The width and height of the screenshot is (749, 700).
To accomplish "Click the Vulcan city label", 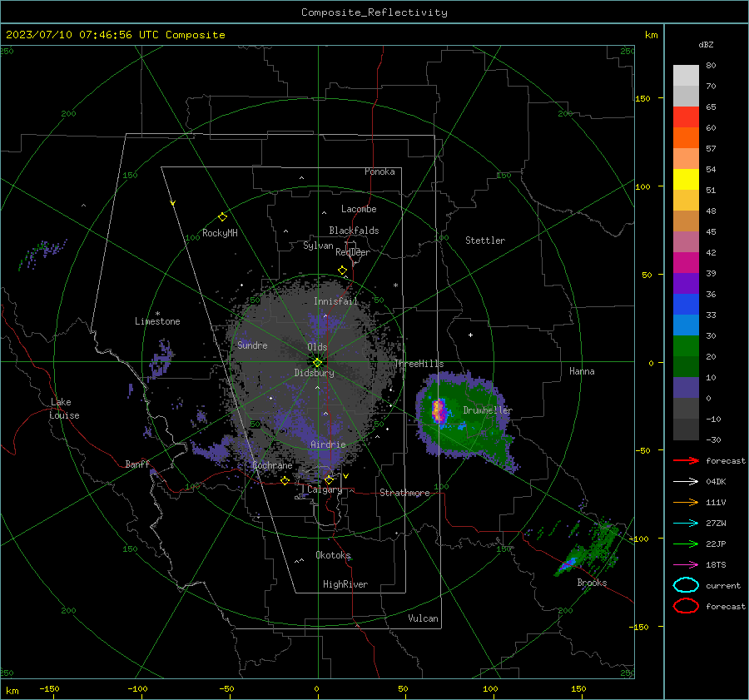I will 423,618.
